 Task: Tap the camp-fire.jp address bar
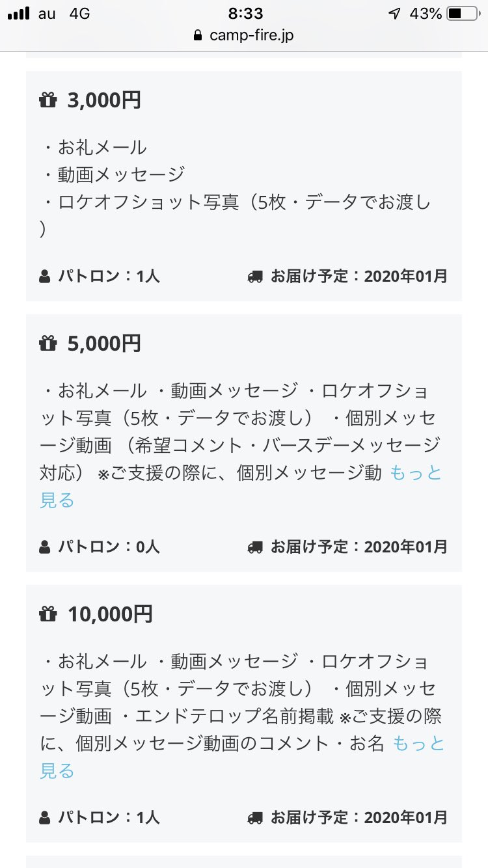point(244,35)
